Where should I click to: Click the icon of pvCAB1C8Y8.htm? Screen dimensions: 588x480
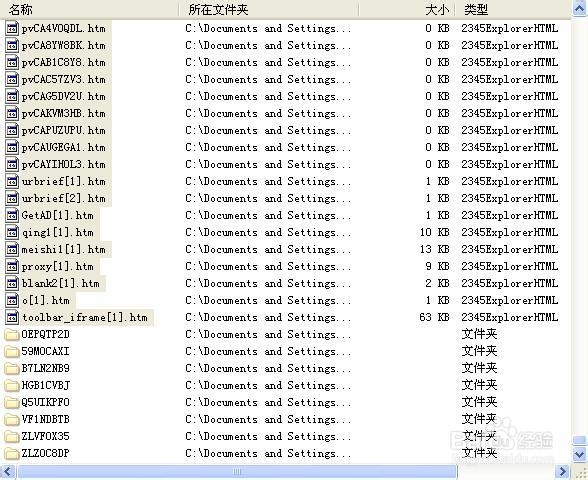point(12,62)
